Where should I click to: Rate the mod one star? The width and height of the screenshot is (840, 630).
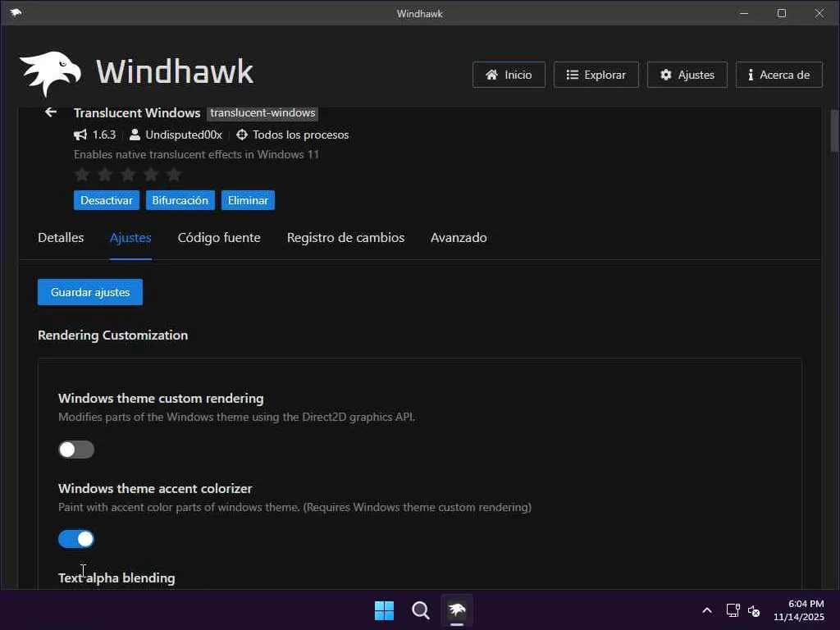[82, 174]
